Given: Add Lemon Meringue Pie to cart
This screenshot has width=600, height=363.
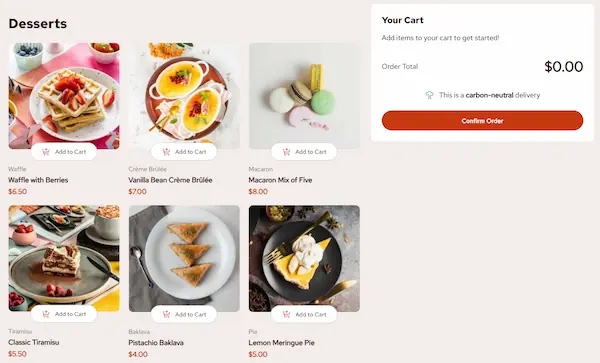Looking at the screenshot, I should (304, 314).
